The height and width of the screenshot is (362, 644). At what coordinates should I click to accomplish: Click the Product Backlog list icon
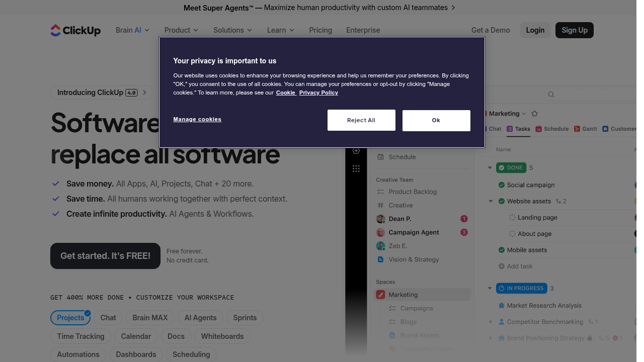pos(380,192)
